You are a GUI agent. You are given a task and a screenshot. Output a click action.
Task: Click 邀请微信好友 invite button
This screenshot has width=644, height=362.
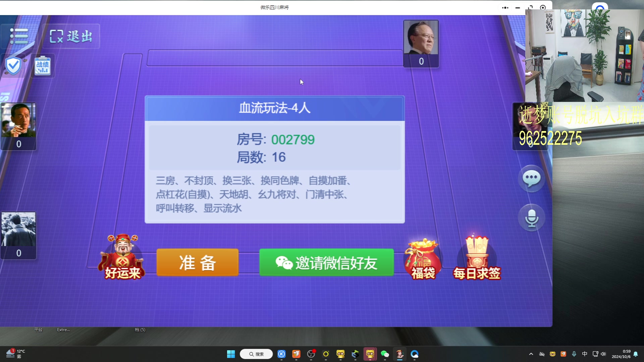click(x=326, y=262)
